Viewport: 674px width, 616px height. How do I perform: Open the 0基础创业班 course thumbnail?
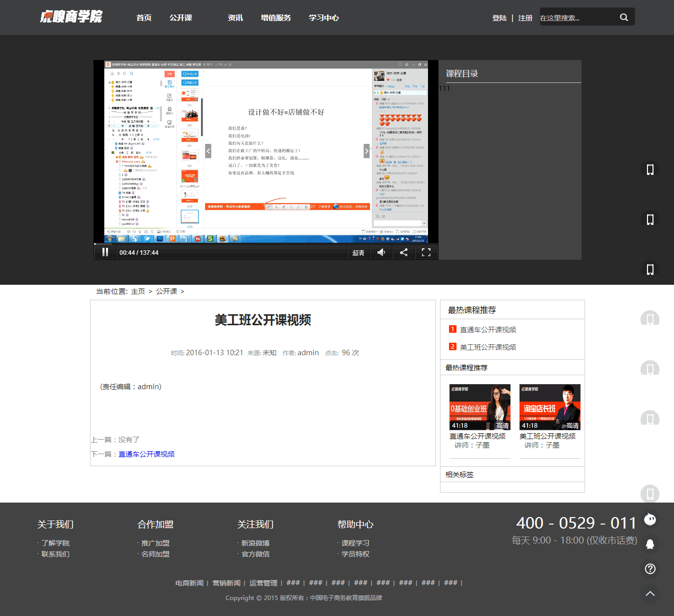(x=479, y=407)
